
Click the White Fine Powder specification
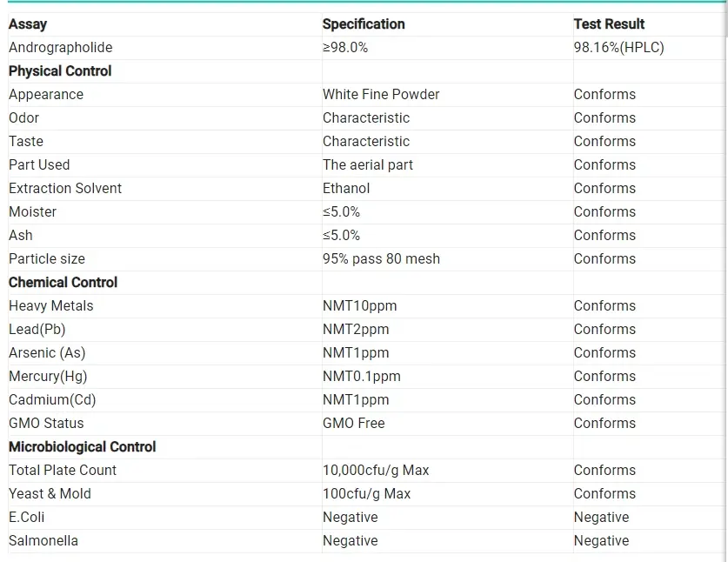[x=381, y=95]
